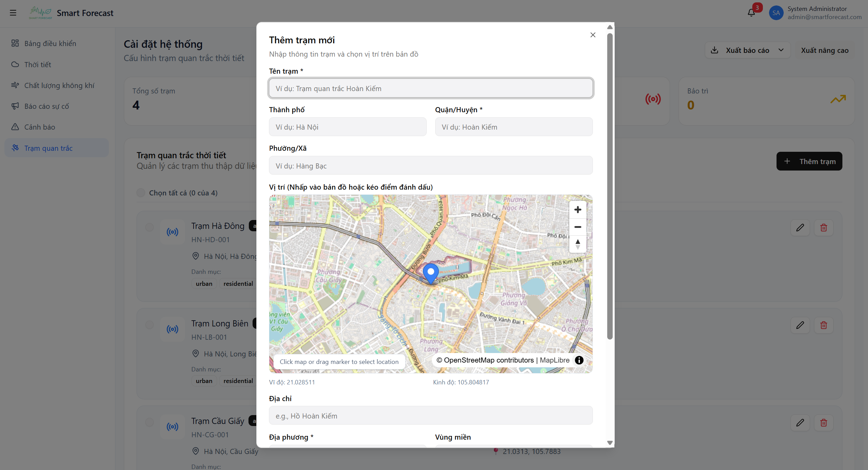This screenshot has width=868, height=470.
Task: Open the notifications bell with badge
Action: (x=751, y=13)
